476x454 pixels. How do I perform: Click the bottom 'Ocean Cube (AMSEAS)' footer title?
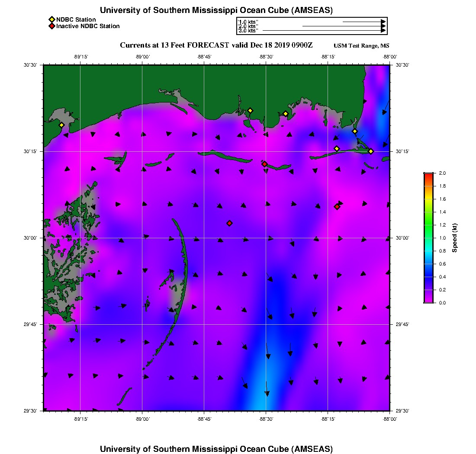pyautogui.click(x=216, y=449)
